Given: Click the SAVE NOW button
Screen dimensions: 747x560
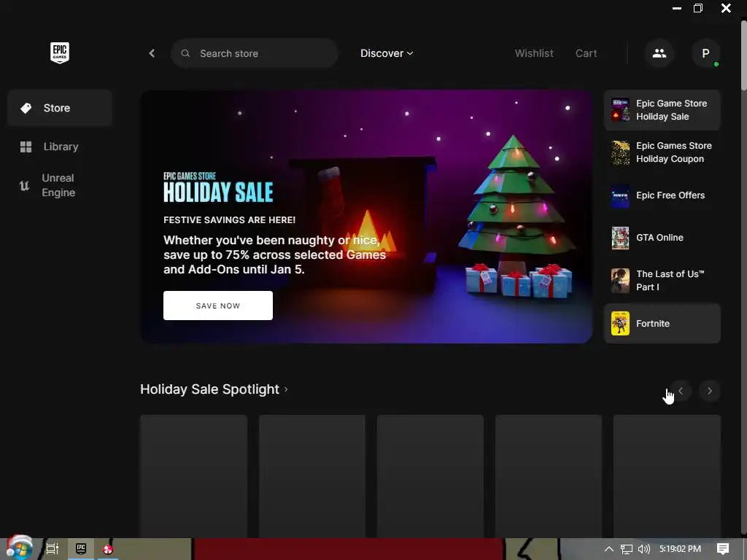Looking at the screenshot, I should point(218,306).
